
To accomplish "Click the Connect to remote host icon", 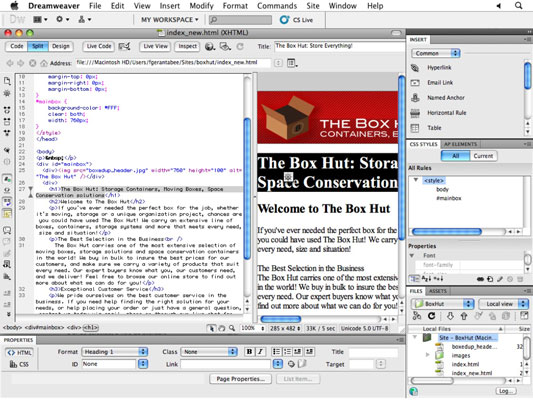I will tap(417, 316).
